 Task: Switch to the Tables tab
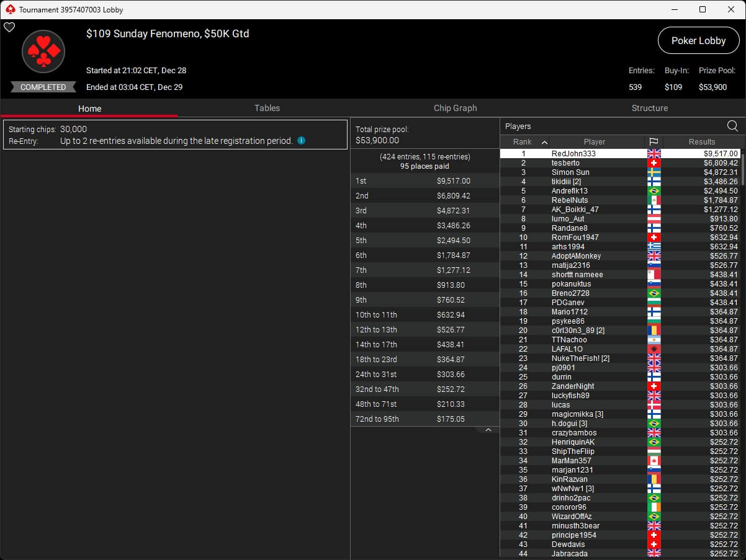(x=267, y=108)
